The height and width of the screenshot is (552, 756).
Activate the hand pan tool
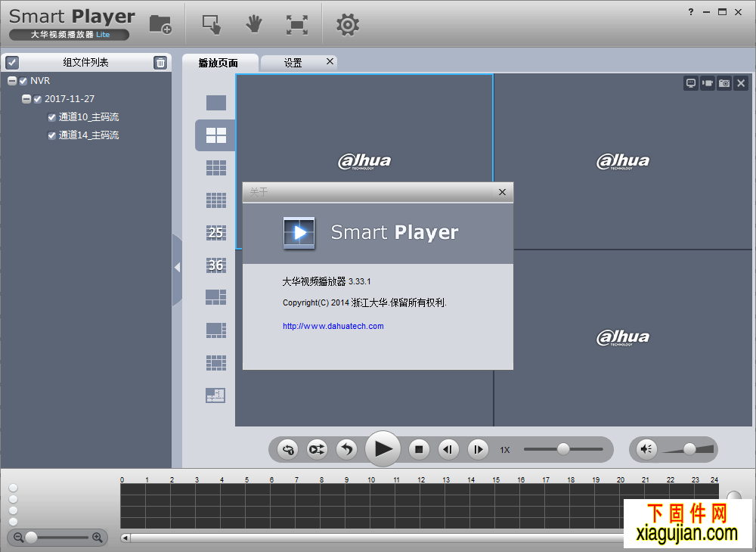coord(253,24)
